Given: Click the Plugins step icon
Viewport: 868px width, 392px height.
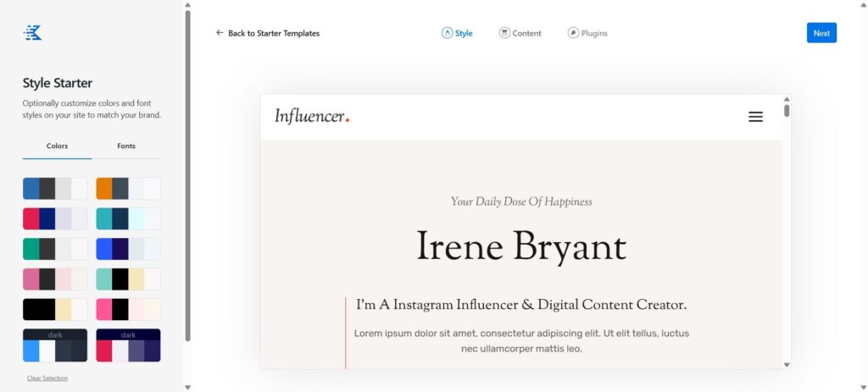Looking at the screenshot, I should point(573,33).
